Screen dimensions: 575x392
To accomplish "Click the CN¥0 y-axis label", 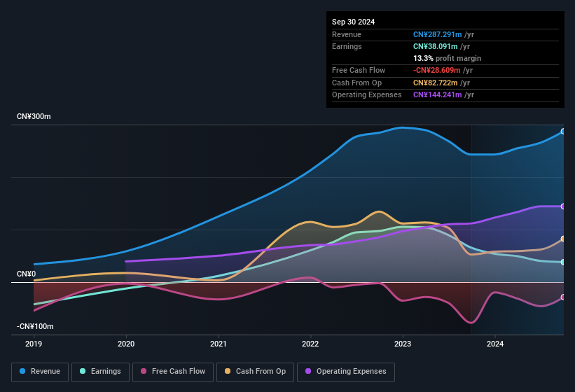I will tap(27, 274).
